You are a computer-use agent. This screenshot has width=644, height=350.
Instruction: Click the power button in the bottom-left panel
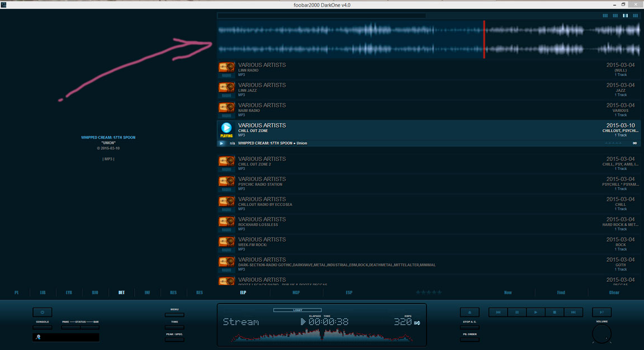42,312
